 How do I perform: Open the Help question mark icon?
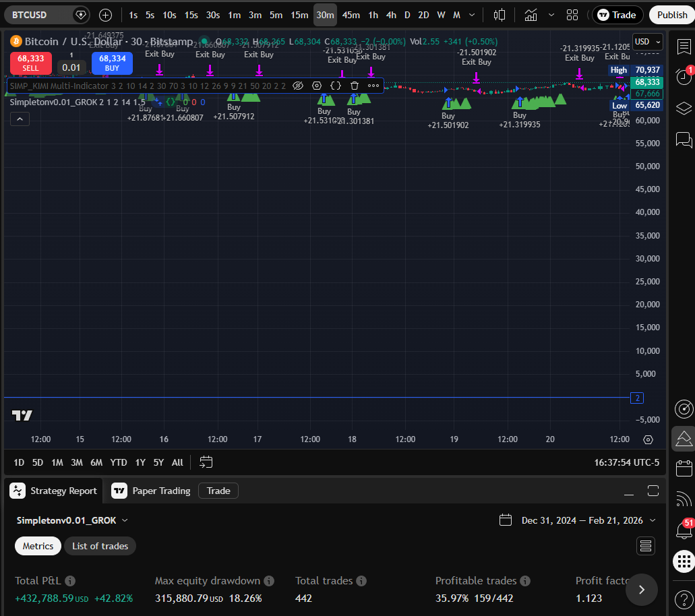[x=684, y=600]
